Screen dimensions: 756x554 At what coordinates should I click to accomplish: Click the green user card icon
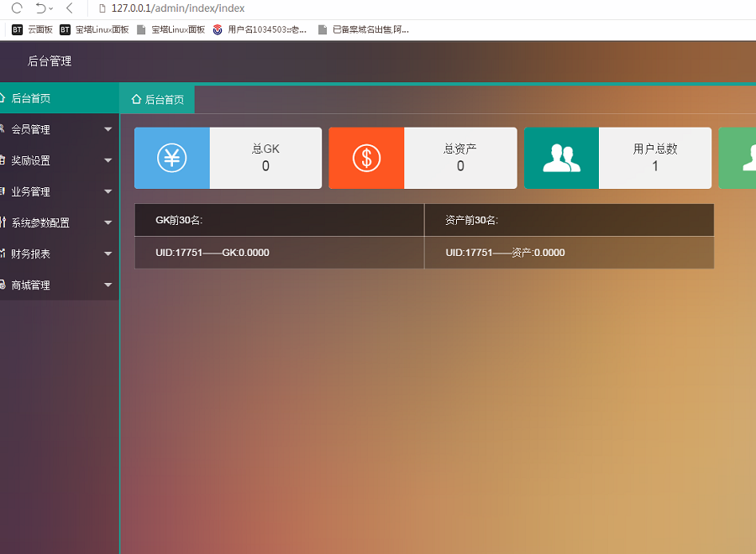click(x=743, y=158)
